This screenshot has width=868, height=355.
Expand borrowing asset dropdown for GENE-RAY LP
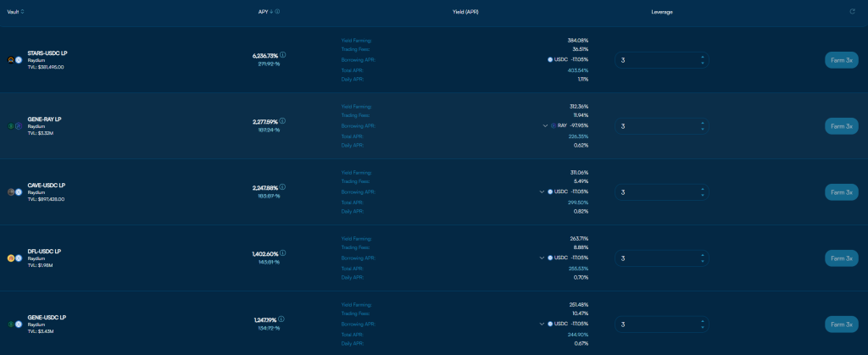[x=545, y=126]
